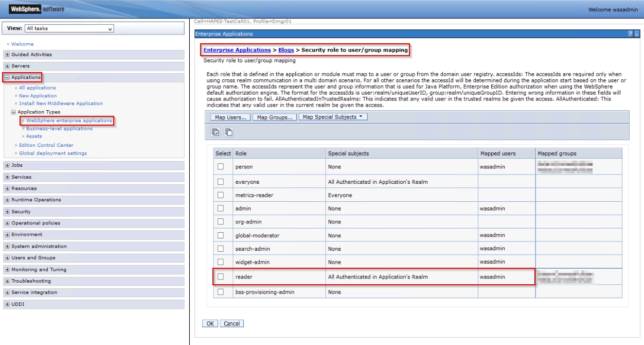This screenshot has width=644, height=345.
Task: Click the Map Users button
Action: [230, 117]
